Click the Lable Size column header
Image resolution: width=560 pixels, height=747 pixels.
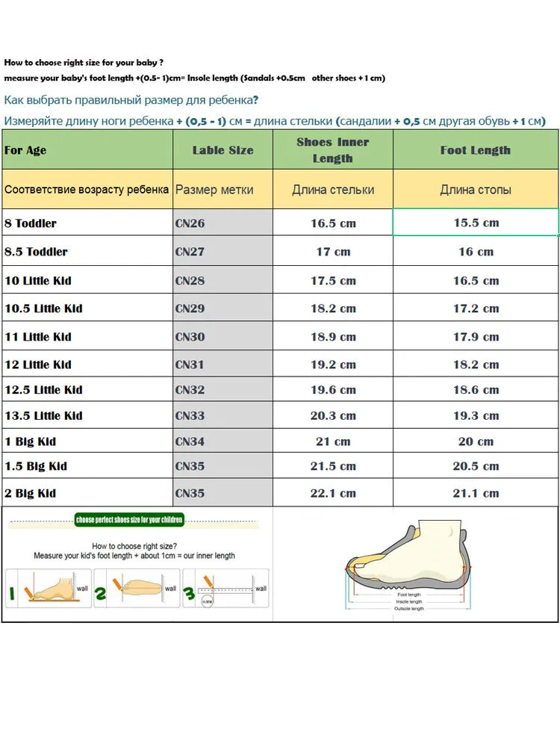click(223, 149)
